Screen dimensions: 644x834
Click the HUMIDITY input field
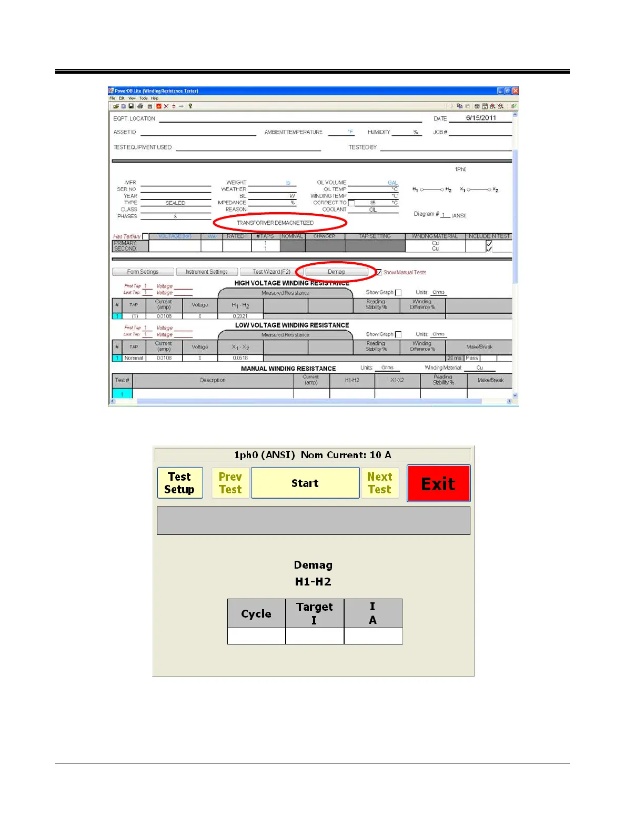point(407,132)
